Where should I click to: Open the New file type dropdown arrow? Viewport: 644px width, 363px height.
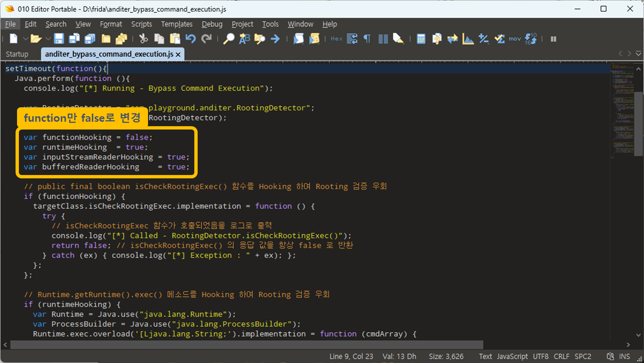tap(25, 38)
